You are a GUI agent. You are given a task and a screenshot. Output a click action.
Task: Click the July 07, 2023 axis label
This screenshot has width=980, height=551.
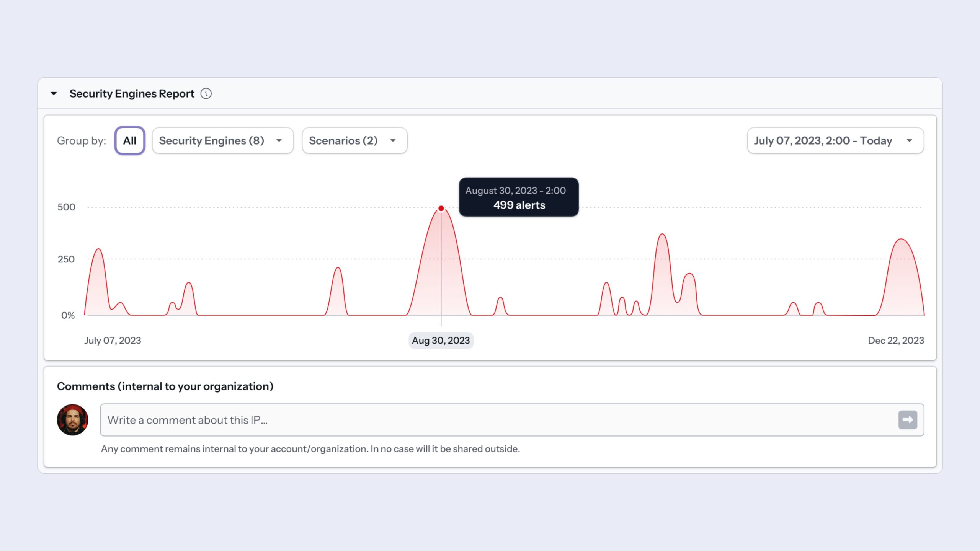[x=113, y=341]
